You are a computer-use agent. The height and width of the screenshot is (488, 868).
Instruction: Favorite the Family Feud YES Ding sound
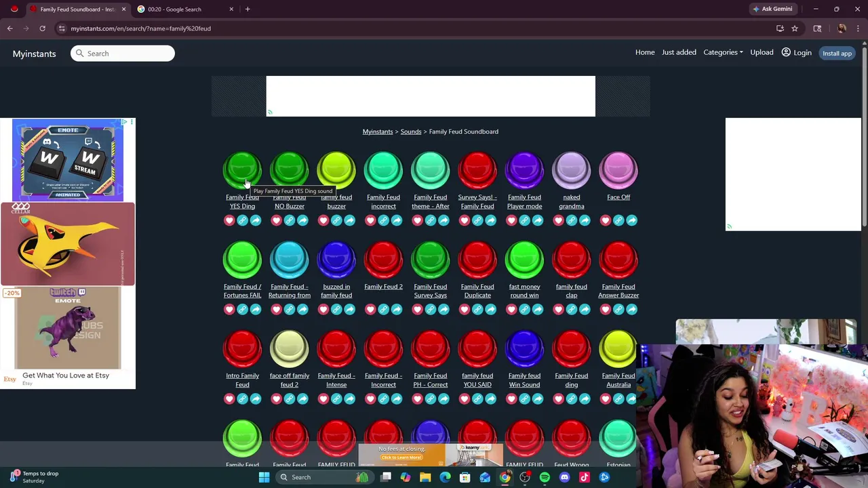click(x=229, y=220)
